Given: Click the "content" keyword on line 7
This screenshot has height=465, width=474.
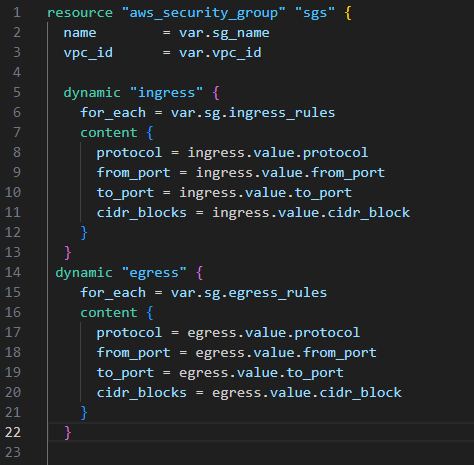Looking at the screenshot, I should tap(109, 133).
